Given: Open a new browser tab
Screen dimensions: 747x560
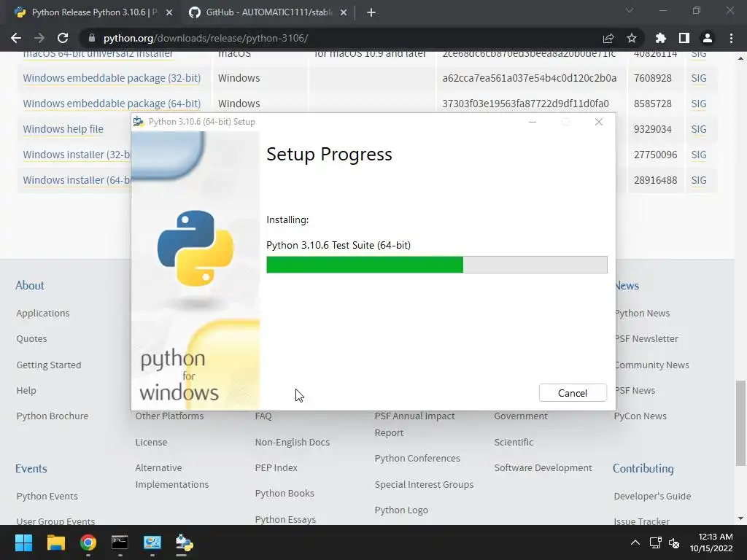Looking at the screenshot, I should pos(371,12).
